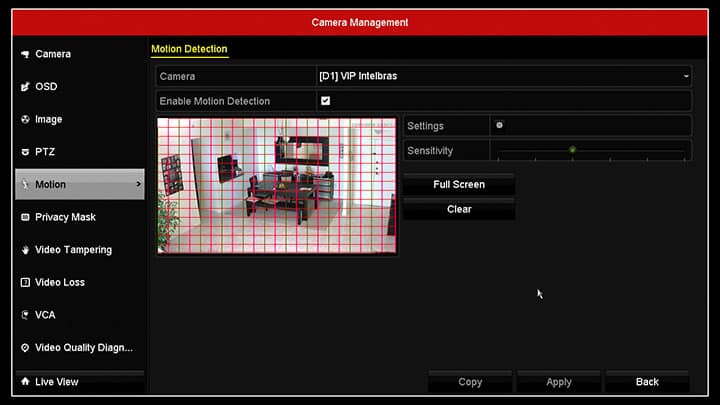Image resolution: width=720 pixels, height=405 pixels.
Task: Switch to the Motion Detection tab
Action: click(x=189, y=49)
